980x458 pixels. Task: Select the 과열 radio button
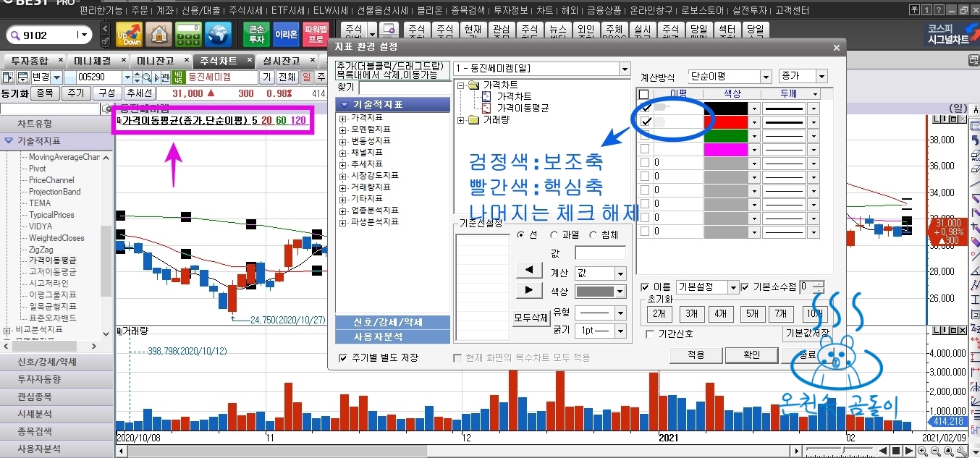(x=554, y=234)
